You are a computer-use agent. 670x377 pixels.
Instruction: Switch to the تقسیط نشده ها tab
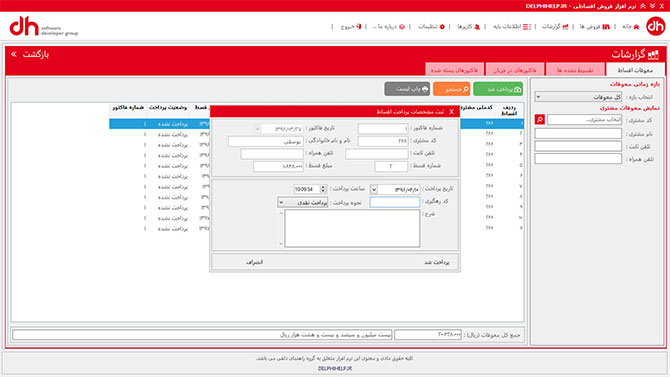click(575, 70)
